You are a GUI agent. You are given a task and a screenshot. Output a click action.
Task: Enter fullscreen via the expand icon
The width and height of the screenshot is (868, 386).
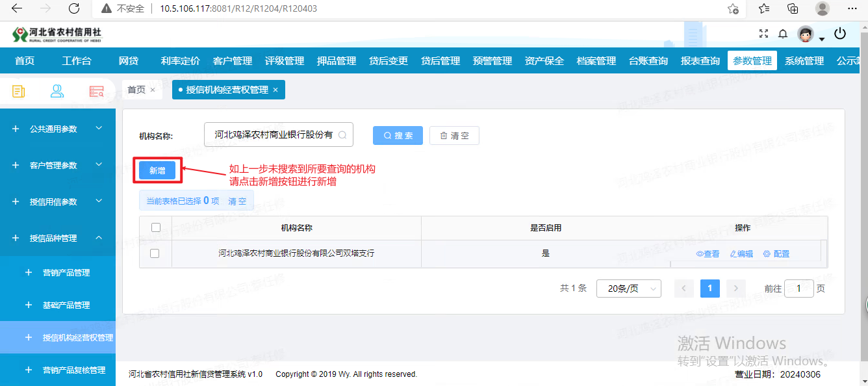[762, 34]
